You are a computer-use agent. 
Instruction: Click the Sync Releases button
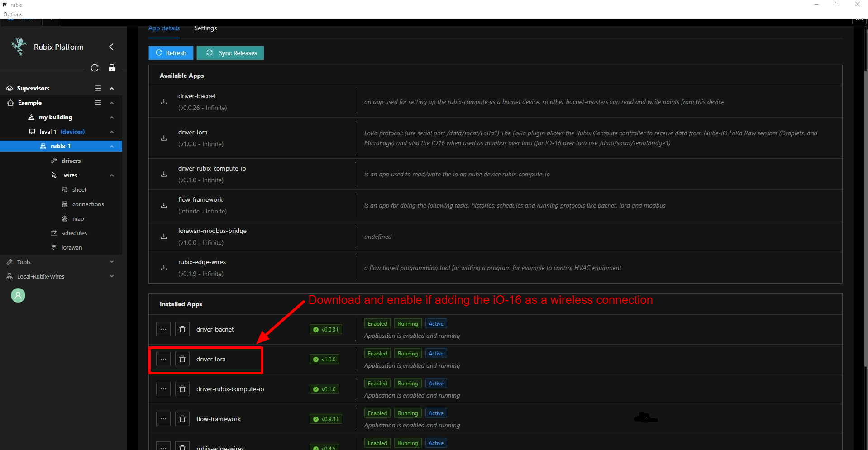click(230, 53)
